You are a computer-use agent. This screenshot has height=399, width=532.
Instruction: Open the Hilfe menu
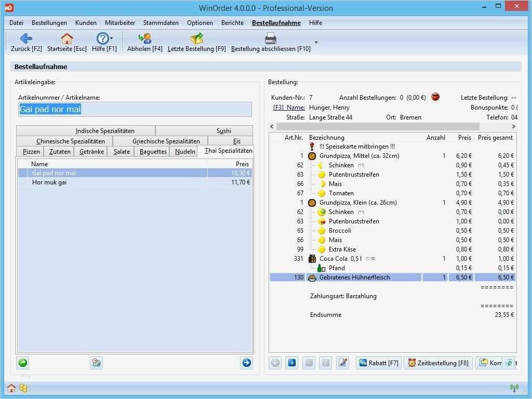click(x=315, y=23)
